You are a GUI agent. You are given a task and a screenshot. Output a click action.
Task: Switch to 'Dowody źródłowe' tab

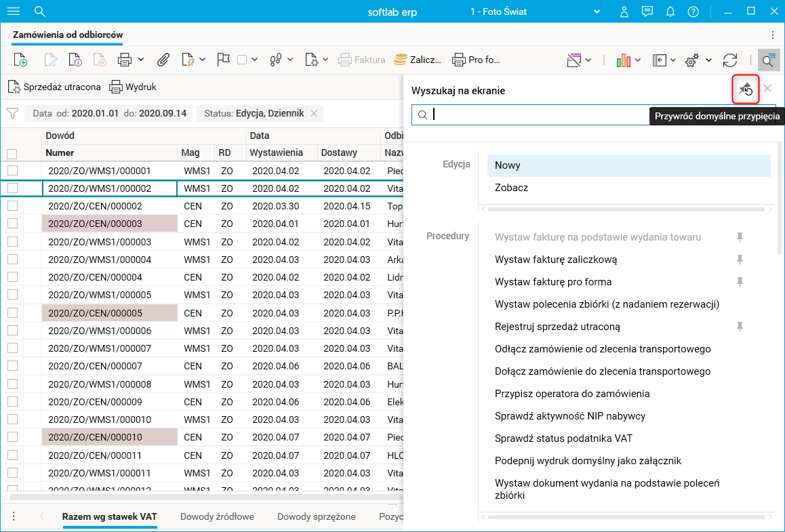point(217,516)
